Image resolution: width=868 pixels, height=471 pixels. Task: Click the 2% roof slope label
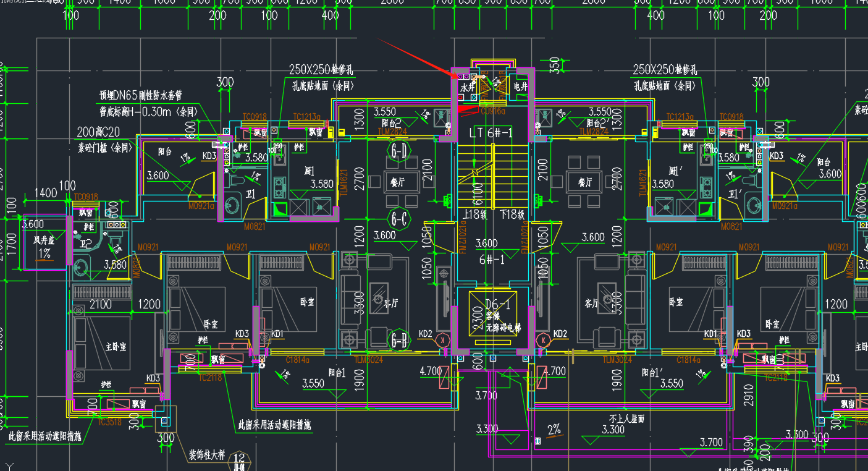pos(554,428)
